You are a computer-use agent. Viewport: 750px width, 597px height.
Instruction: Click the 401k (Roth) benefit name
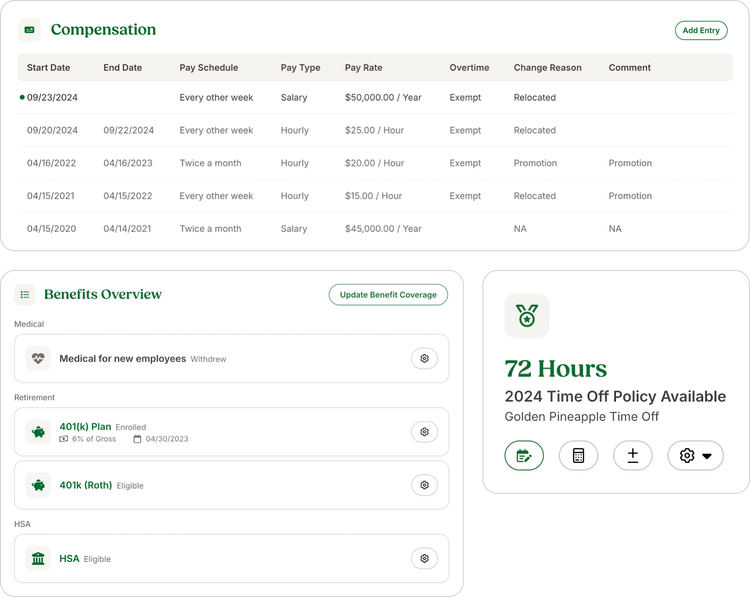coord(86,485)
